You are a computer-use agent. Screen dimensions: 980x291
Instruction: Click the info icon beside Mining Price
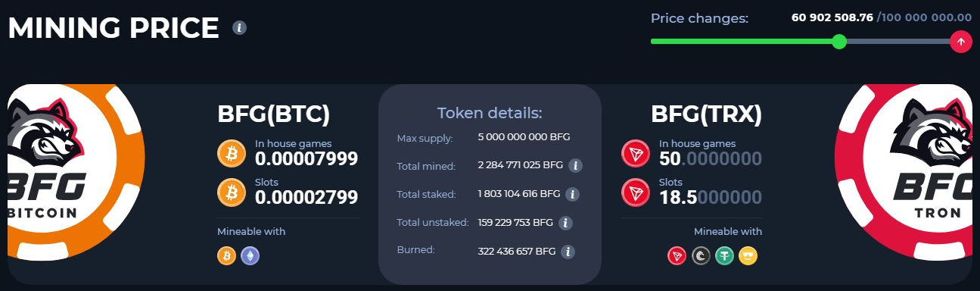(x=240, y=28)
